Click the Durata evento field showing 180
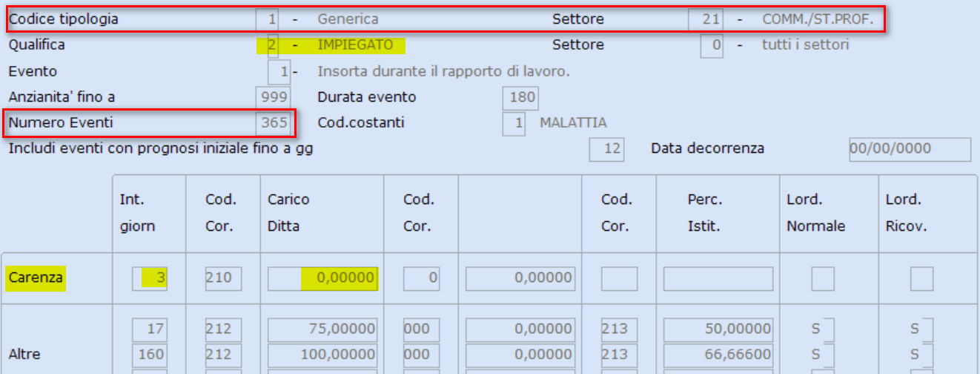This screenshot has height=374, width=980. [x=520, y=97]
